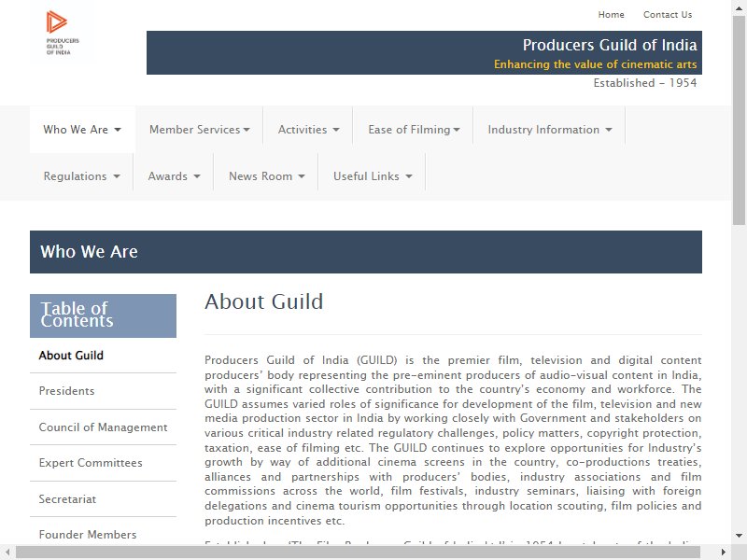Click the Who We Are section banner

[366, 252]
